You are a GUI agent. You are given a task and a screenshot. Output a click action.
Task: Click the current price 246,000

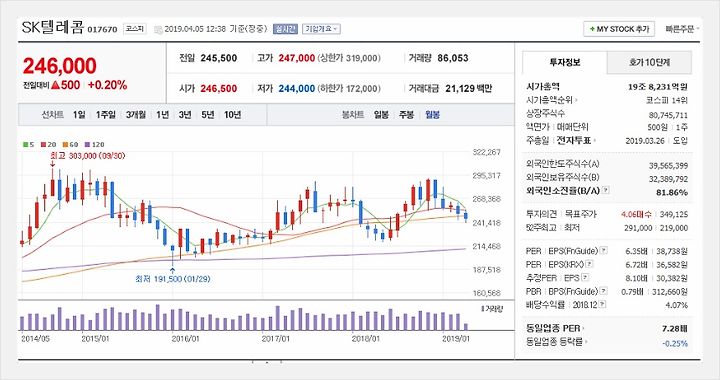[x=60, y=66]
